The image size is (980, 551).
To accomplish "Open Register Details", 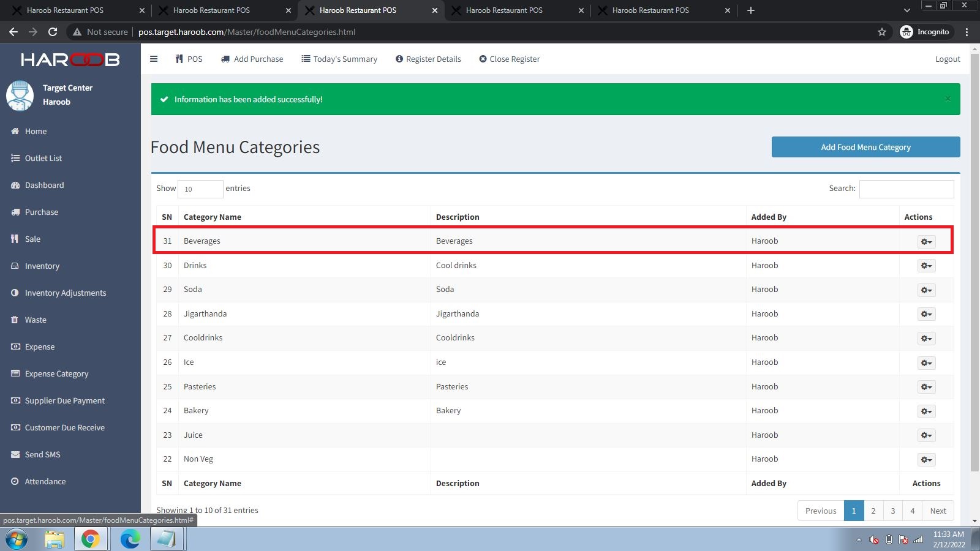I will 428,59.
